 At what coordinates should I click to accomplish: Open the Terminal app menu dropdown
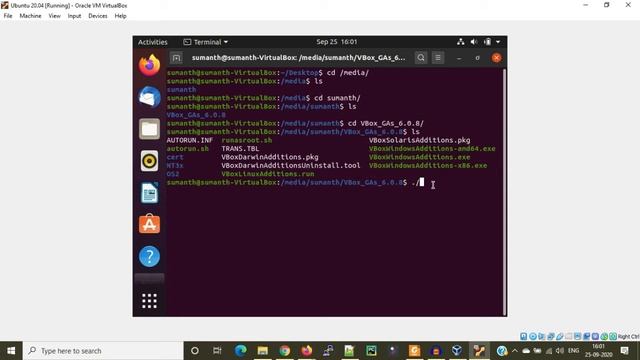click(x=206, y=42)
